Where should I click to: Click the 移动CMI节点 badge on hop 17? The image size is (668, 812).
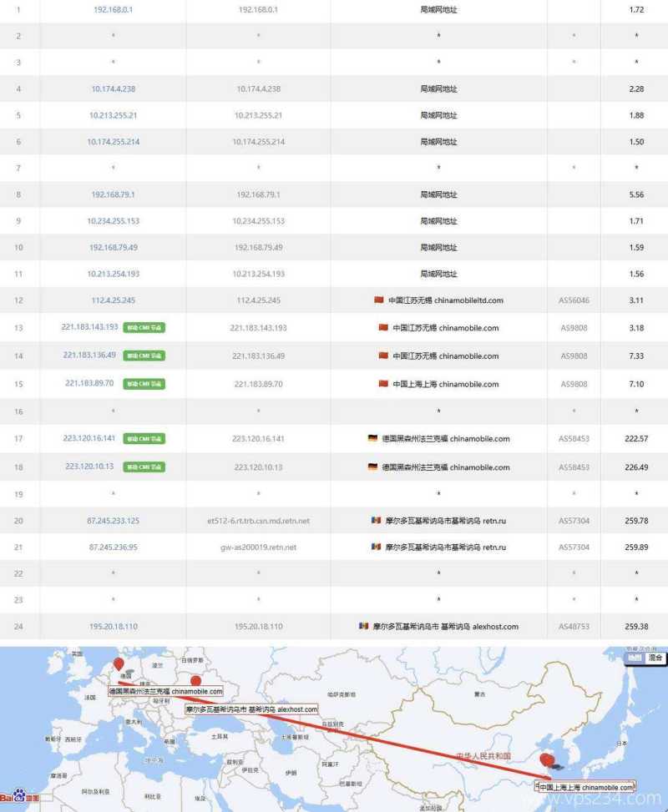tap(143, 439)
